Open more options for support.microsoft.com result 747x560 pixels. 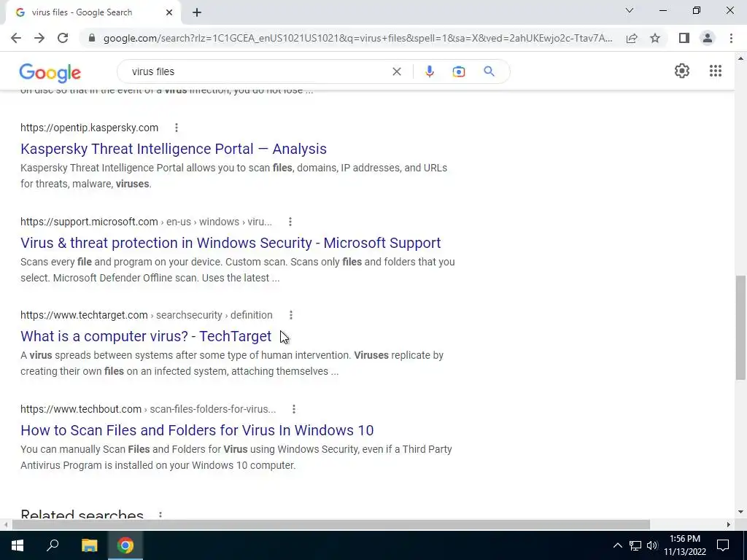pos(290,222)
